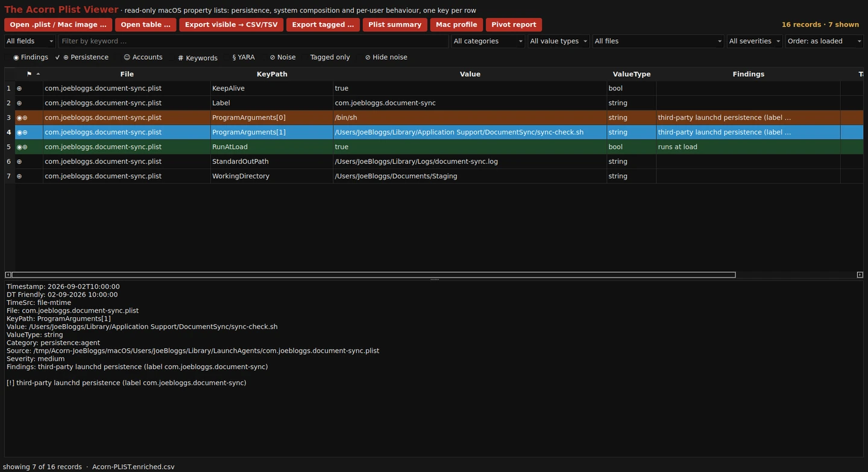
Task: Click the Export tagged button
Action: coord(322,25)
